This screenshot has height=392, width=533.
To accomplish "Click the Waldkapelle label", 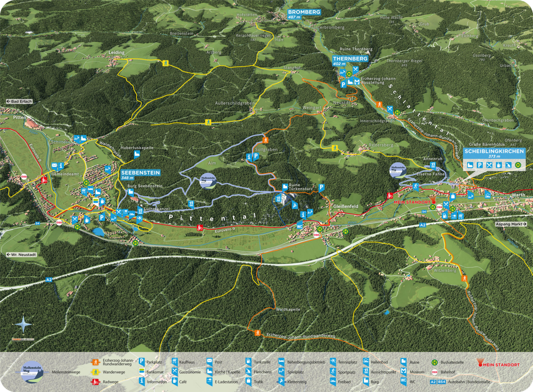I will click(288, 309).
